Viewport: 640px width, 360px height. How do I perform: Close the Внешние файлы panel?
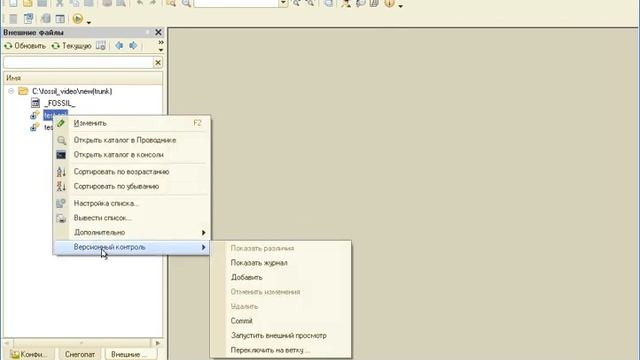[158, 32]
